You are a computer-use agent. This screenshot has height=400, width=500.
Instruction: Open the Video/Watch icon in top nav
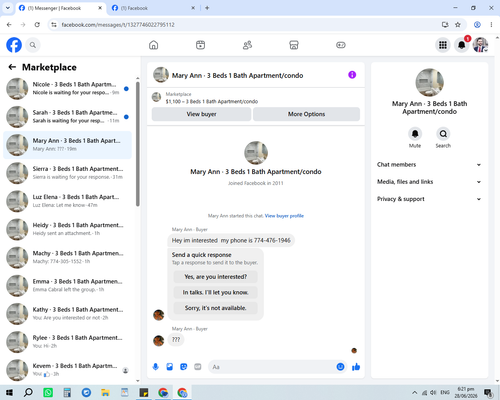click(x=200, y=45)
